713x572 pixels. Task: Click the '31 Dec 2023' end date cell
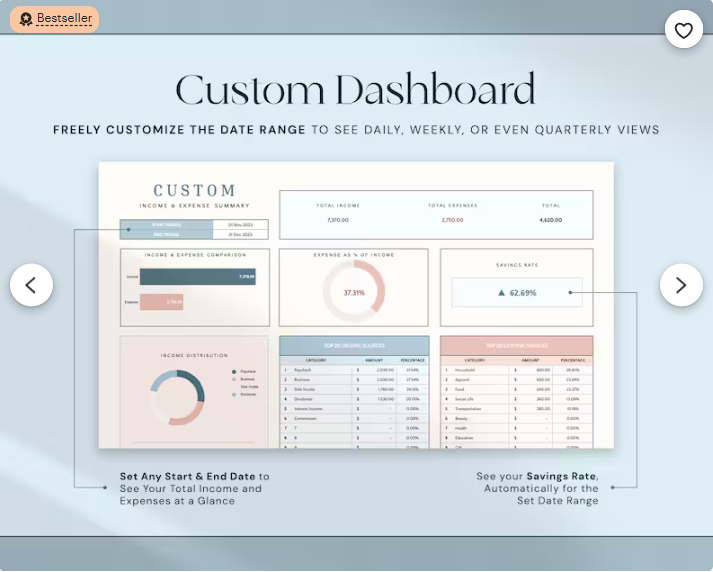pos(240,234)
